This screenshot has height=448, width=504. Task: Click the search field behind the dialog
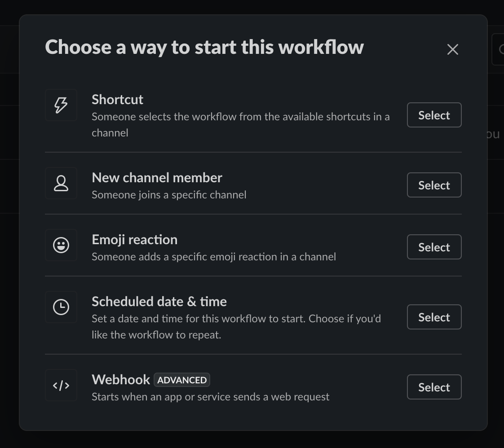click(x=498, y=49)
